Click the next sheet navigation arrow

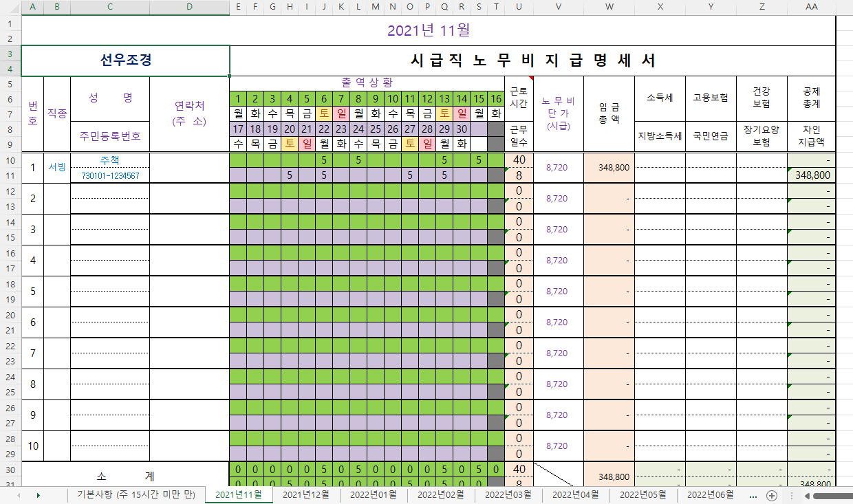point(38,495)
